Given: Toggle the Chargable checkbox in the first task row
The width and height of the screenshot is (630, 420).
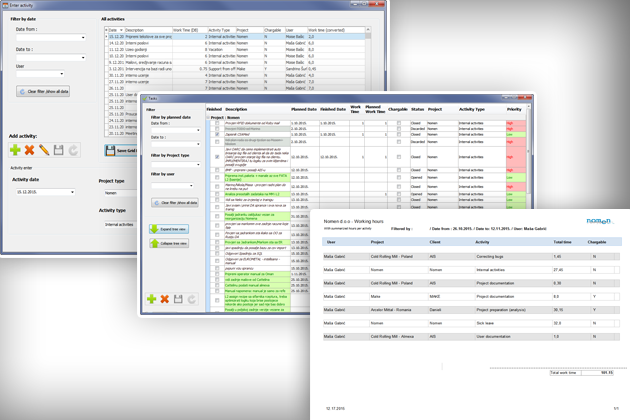Looking at the screenshot, I should tap(397, 124).
